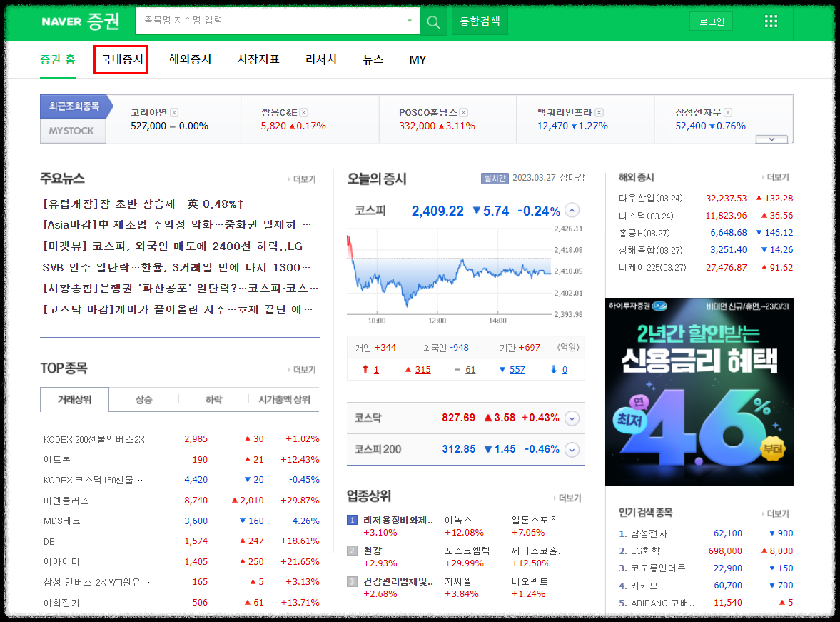Open 레저용장비와제품 sector link

tap(398, 520)
